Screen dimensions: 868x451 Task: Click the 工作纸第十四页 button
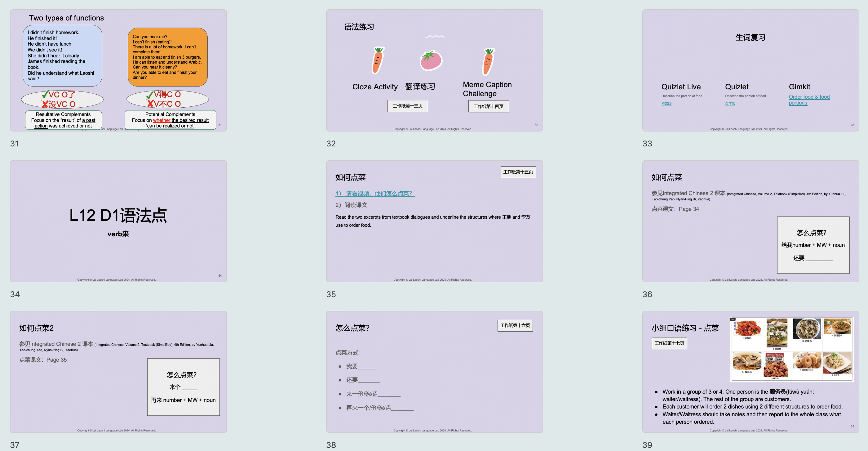[488, 106]
